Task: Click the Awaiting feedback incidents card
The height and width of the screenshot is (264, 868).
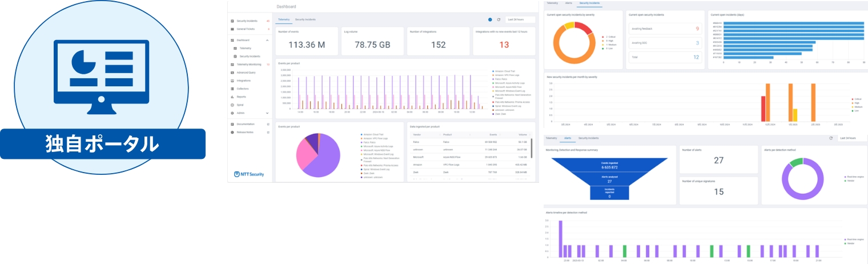Action: coord(665,28)
